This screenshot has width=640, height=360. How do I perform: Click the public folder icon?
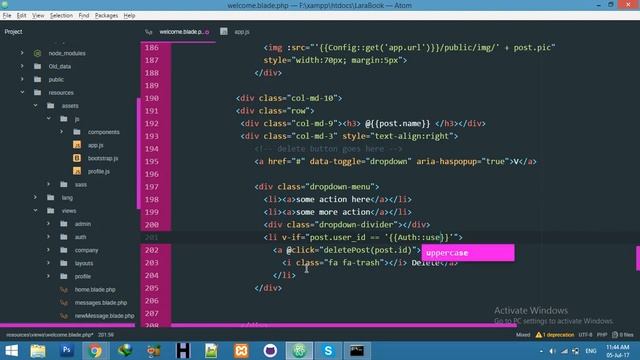tap(38, 79)
